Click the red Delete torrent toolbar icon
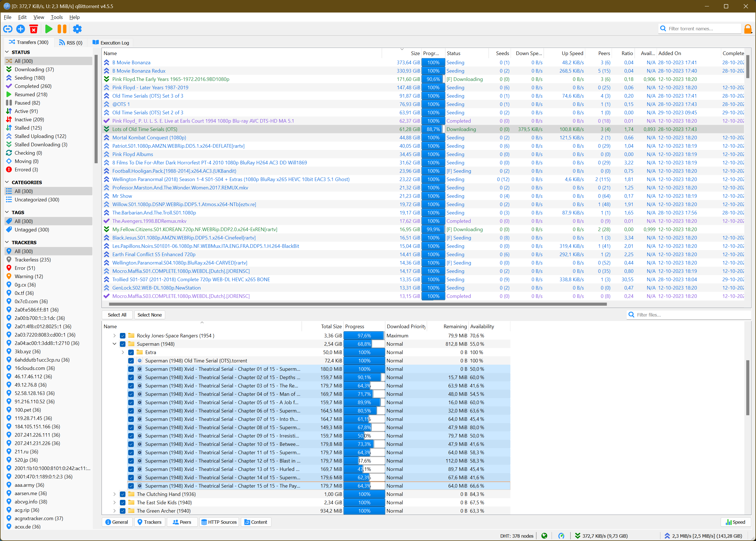 click(34, 29)
